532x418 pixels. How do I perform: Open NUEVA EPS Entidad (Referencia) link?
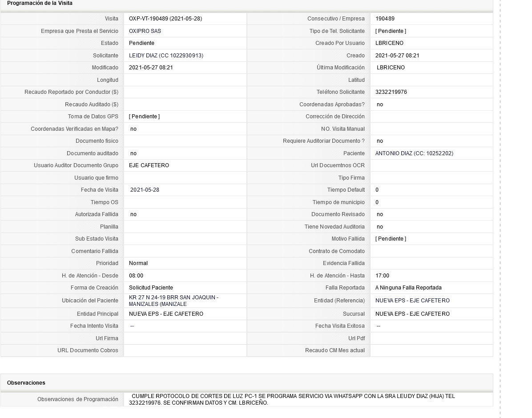click(412, 301)
